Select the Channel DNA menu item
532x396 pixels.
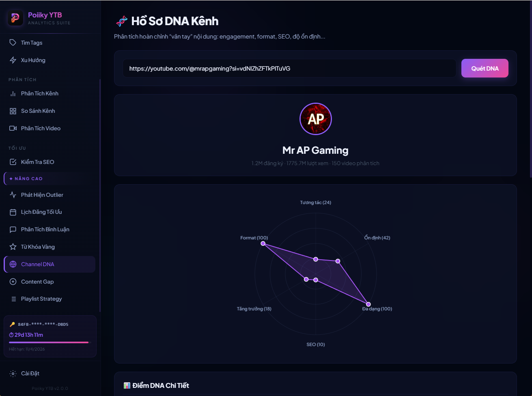point(50,264)
